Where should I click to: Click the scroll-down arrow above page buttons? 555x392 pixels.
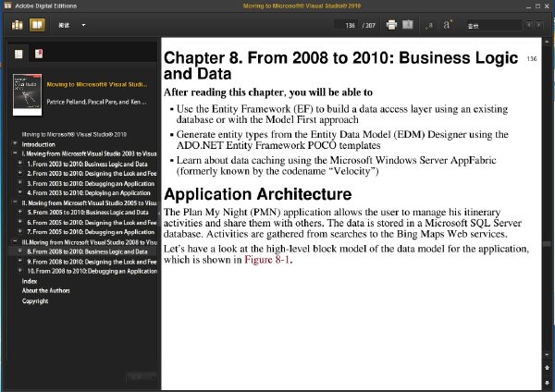pos(547,354)
